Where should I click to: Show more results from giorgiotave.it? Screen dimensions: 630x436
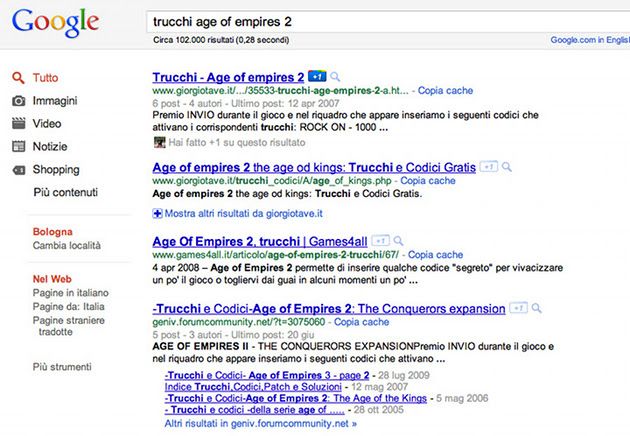(243, 213)
